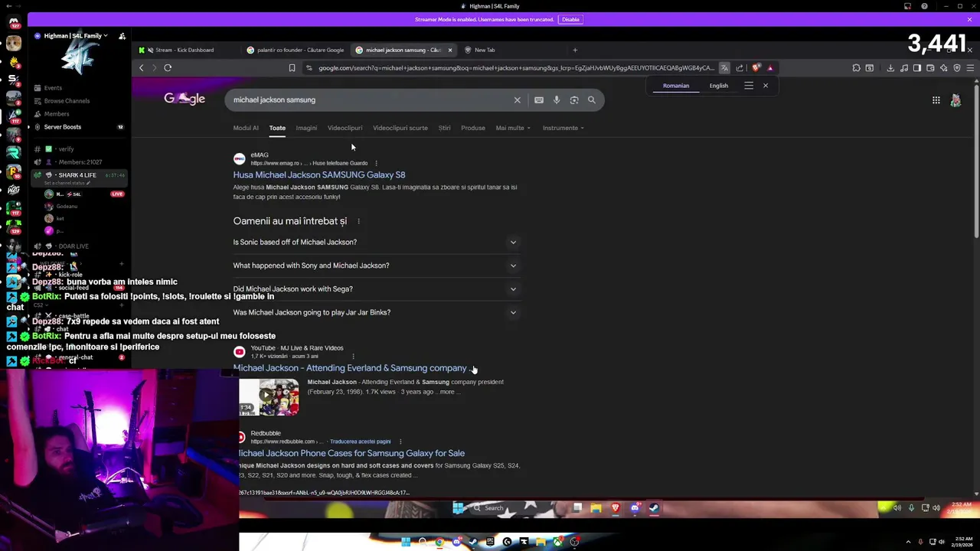
Task: Reload the current browser page
Action: 168,67
